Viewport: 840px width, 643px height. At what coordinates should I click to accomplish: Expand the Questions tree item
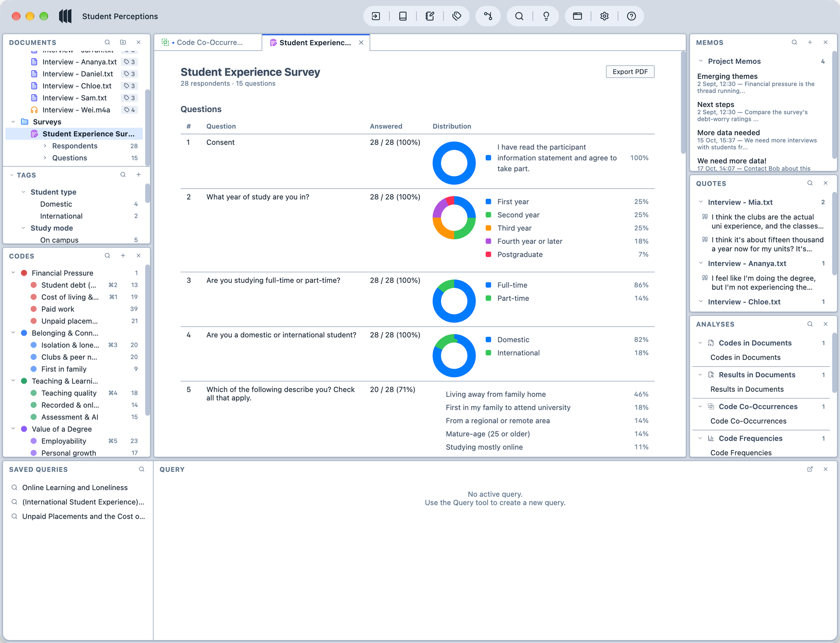tap(45, 158)
